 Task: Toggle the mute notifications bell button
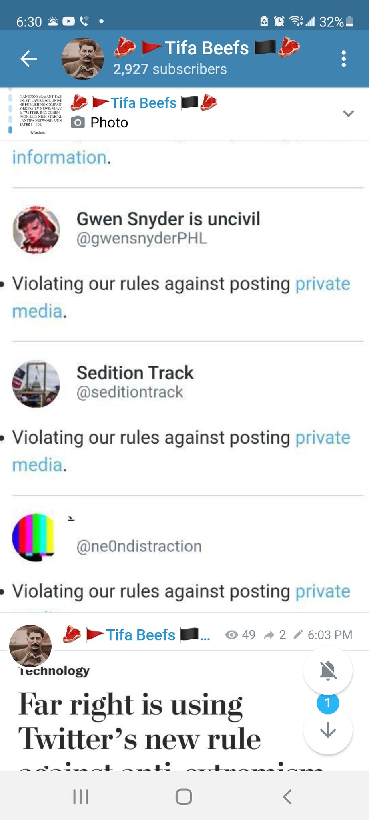click(328, 670)
